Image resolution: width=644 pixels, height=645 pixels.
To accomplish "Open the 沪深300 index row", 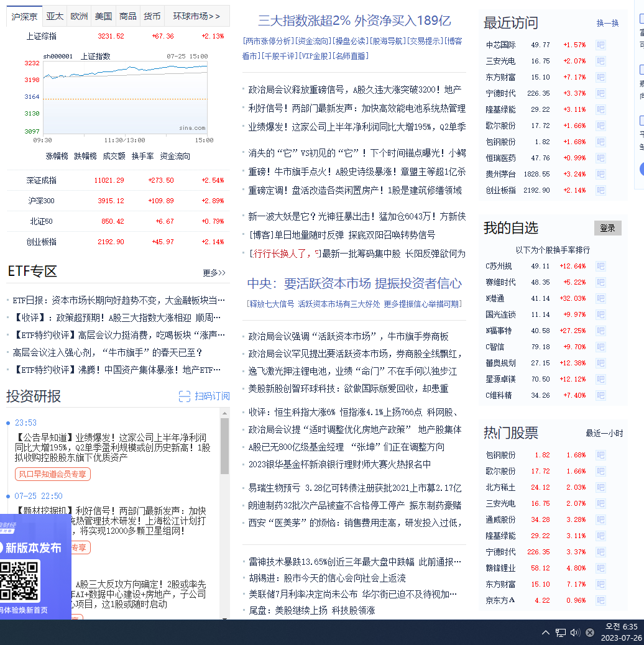I will pyautogui.click(x=118, y=201).
